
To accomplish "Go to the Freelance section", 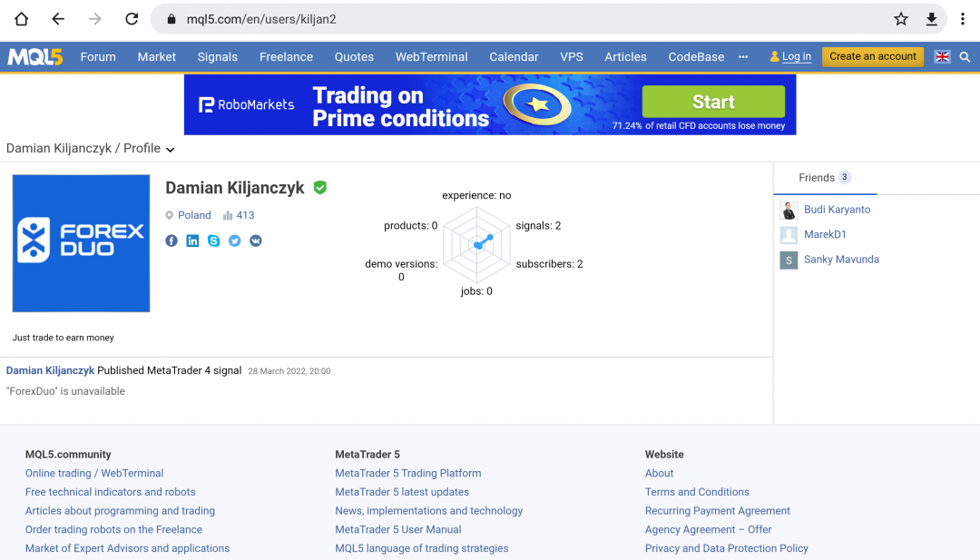I will 286,56.
